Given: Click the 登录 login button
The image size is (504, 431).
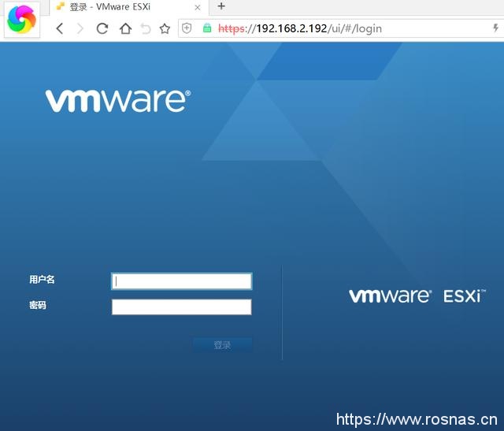Looking at the screenshot, I should coord(222,345).
